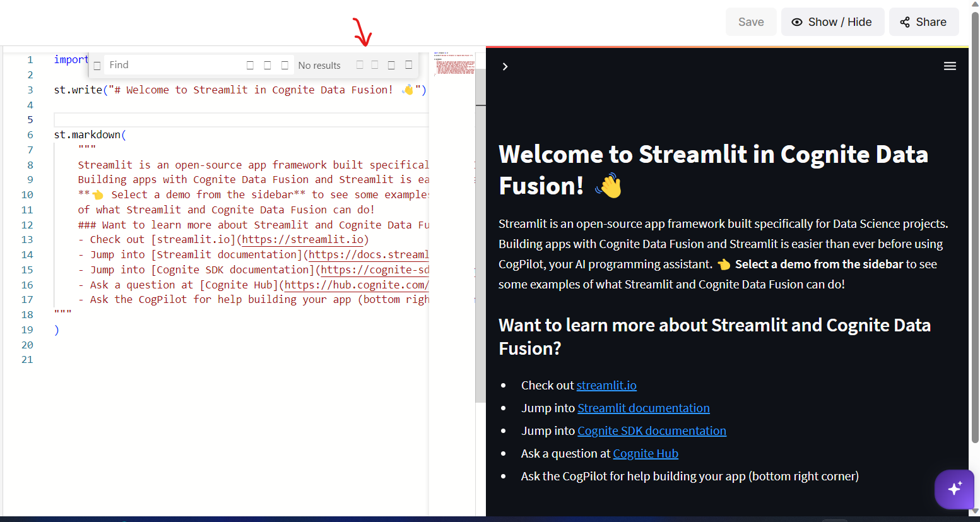Click 'Welcome to Streamlit in Cognite Data Fusion!' heading

coord(713,170)
